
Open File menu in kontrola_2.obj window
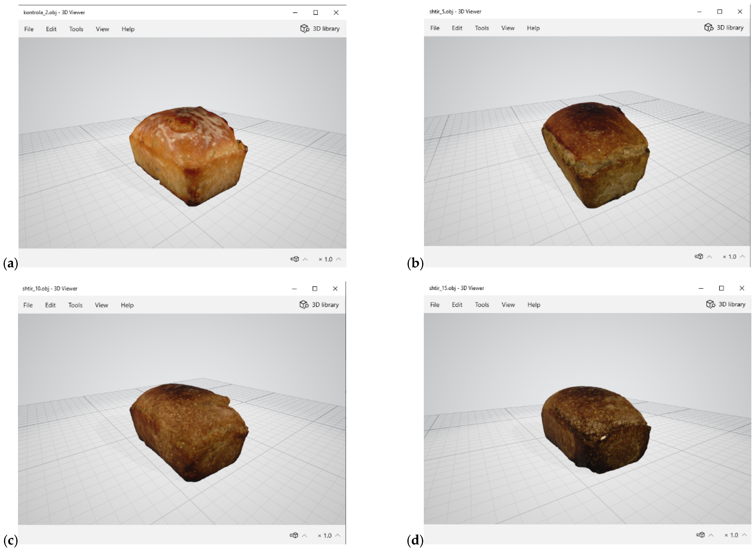click(x=29, y=29)
